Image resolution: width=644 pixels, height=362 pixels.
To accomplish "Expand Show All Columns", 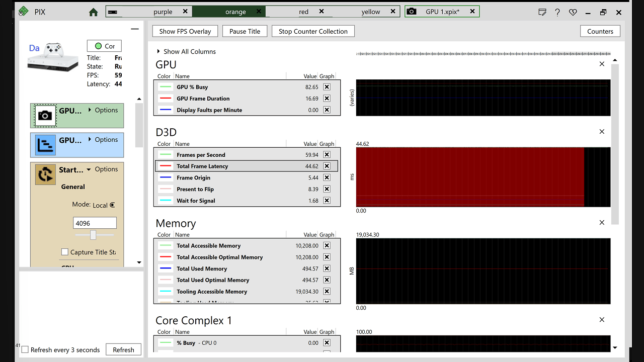I will (x=186, y=51).
